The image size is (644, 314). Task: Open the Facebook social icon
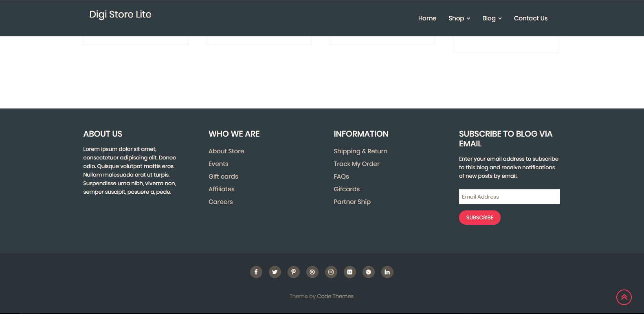point(256,272)
